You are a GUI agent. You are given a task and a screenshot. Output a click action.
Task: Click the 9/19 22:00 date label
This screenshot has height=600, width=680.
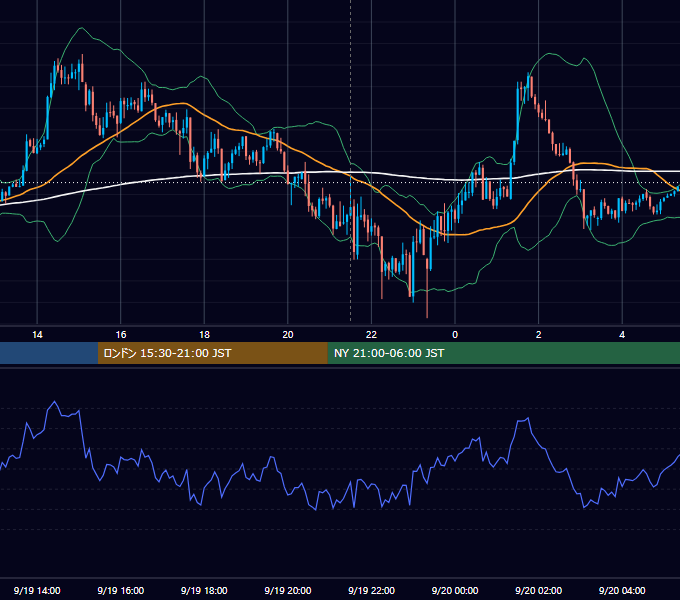click(371, 590)
